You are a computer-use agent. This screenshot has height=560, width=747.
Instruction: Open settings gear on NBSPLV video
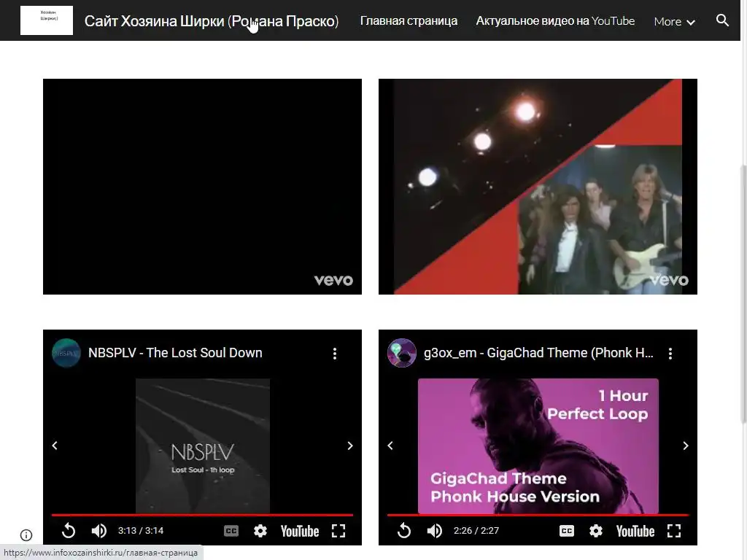[x=260, y=531]
